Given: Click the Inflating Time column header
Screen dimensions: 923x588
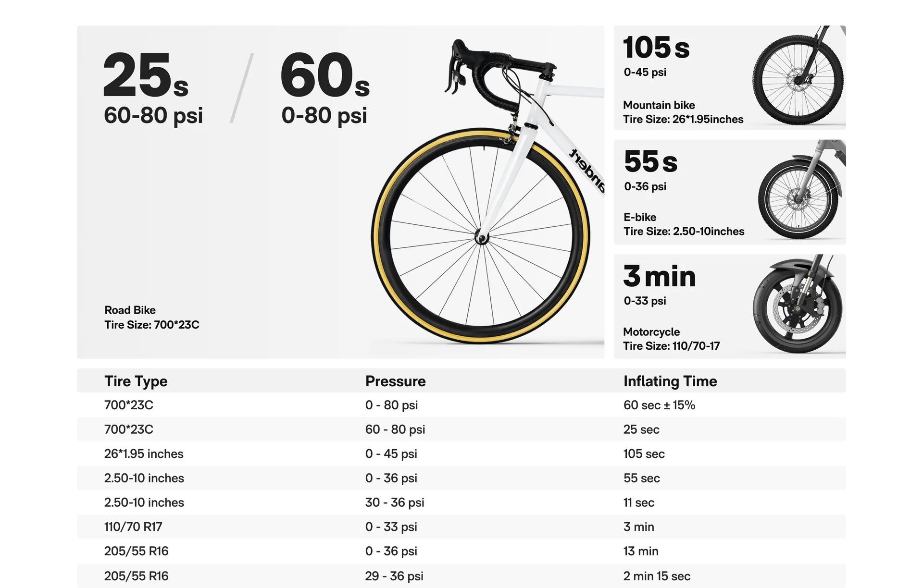Looking at the screenshot, I should (670, 381).
